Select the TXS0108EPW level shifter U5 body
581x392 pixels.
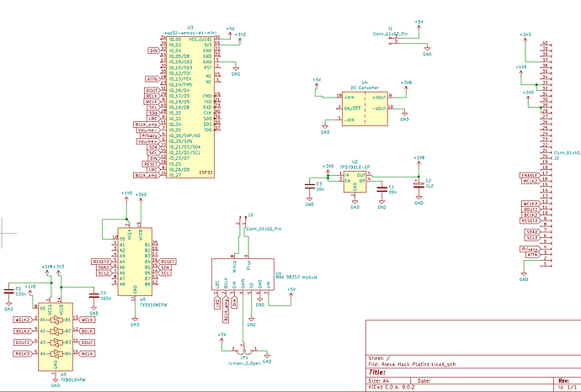click(135, 262)
